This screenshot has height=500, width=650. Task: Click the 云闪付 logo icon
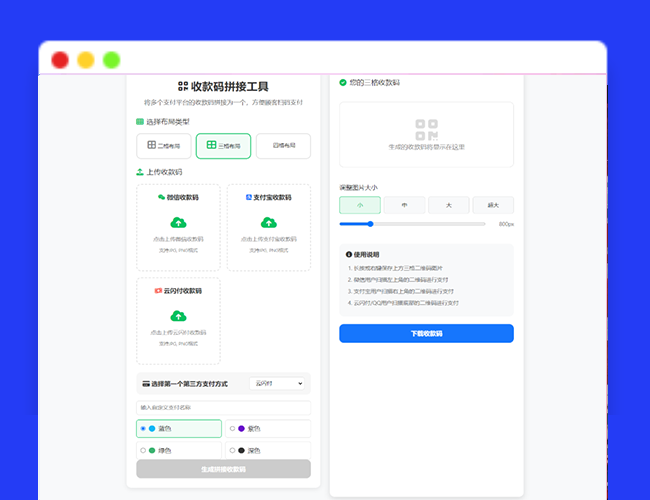click(x=158, y=291)
